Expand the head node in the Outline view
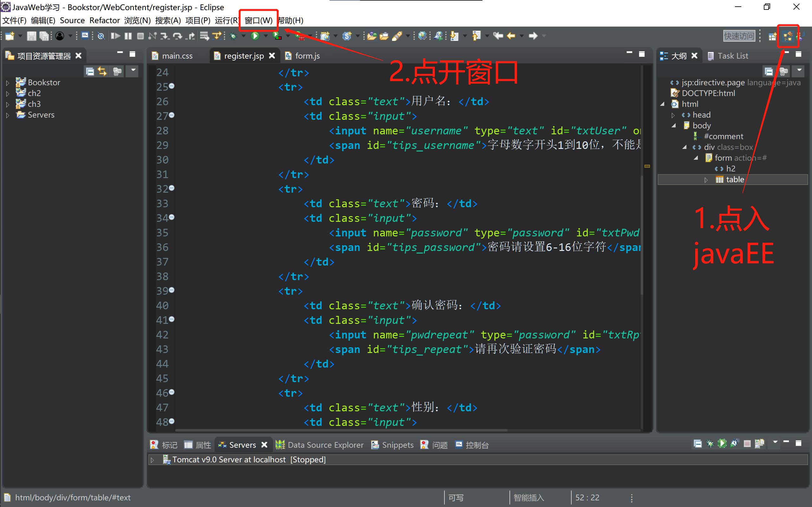This screenshot has height=507, width=812. point(674,115)
